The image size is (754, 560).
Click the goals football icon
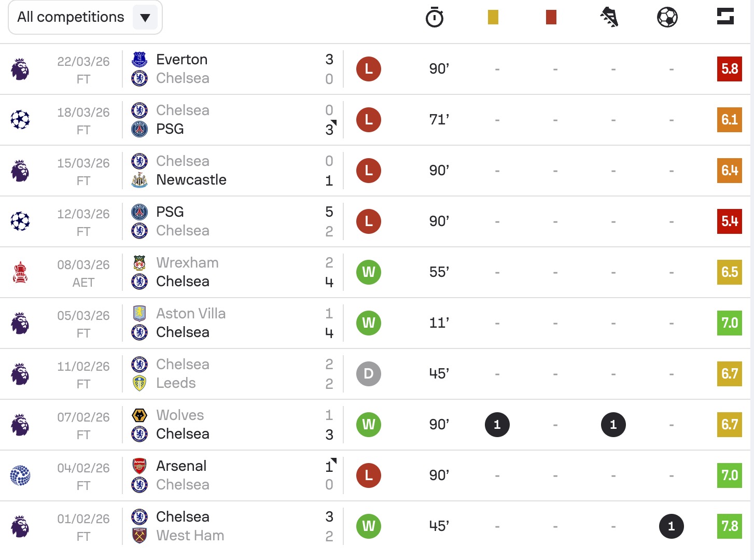pos(667,17)
